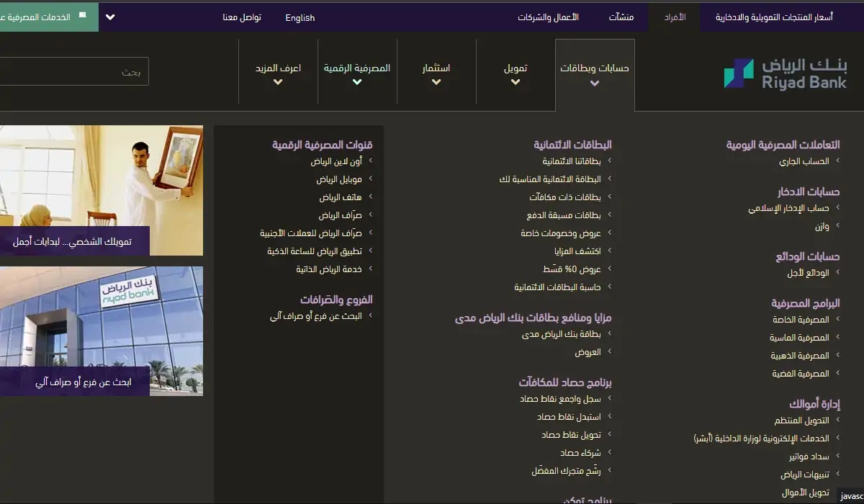Open بطاقات ذات مكافآت link

(x=565, y=197)
